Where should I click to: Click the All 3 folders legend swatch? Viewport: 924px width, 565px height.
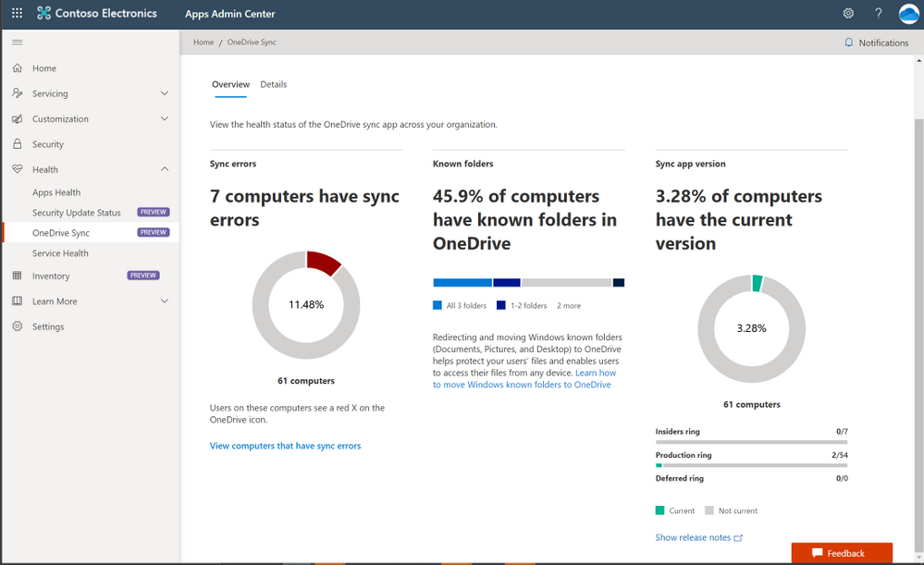(437, 305)
